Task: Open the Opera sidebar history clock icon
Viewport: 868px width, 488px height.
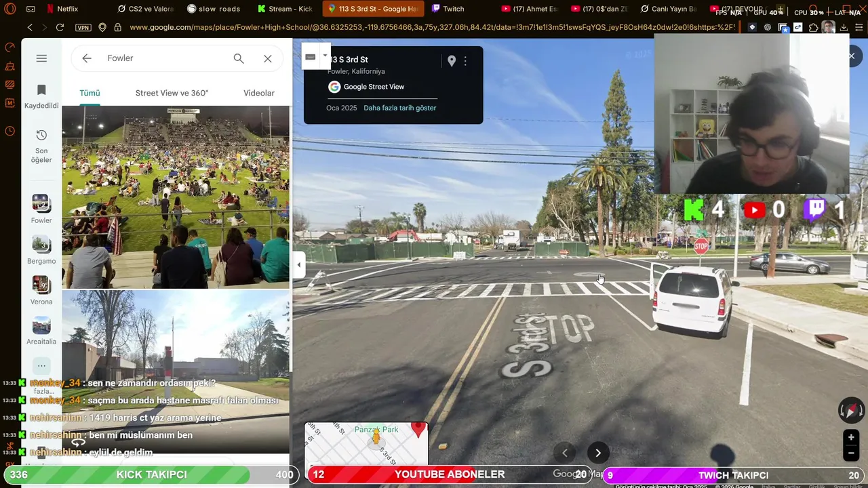Action: pos(9,131)
